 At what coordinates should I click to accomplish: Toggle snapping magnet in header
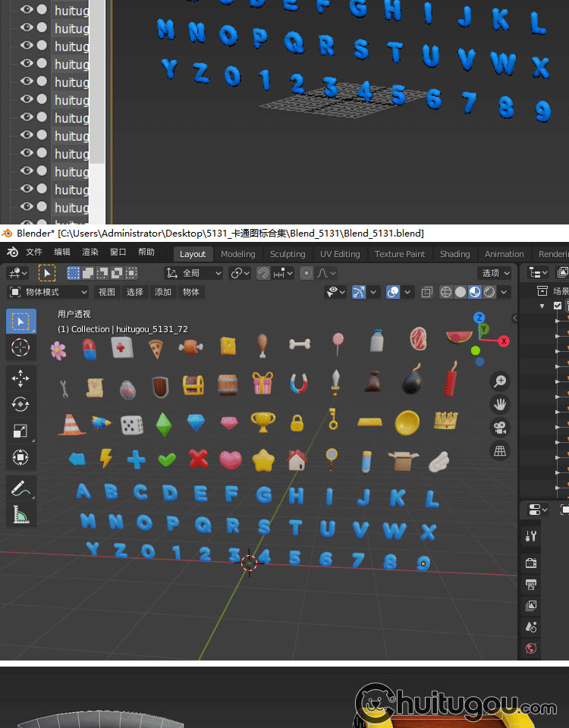point(263,273)
